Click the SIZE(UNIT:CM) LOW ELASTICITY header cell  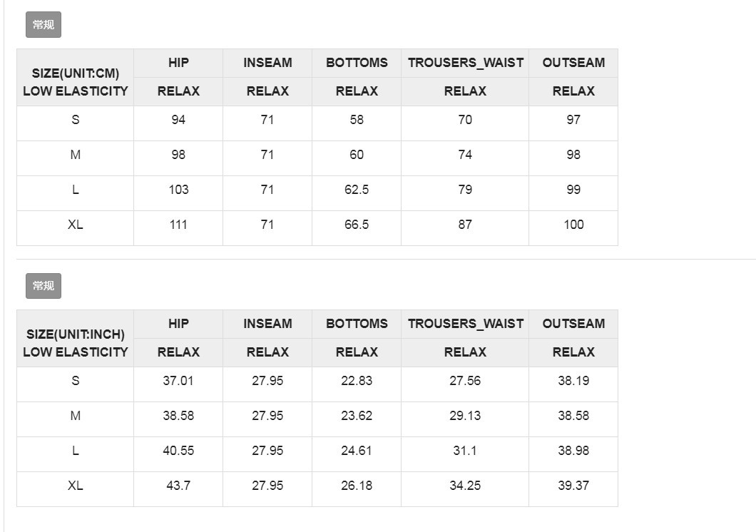coord(75,82)
